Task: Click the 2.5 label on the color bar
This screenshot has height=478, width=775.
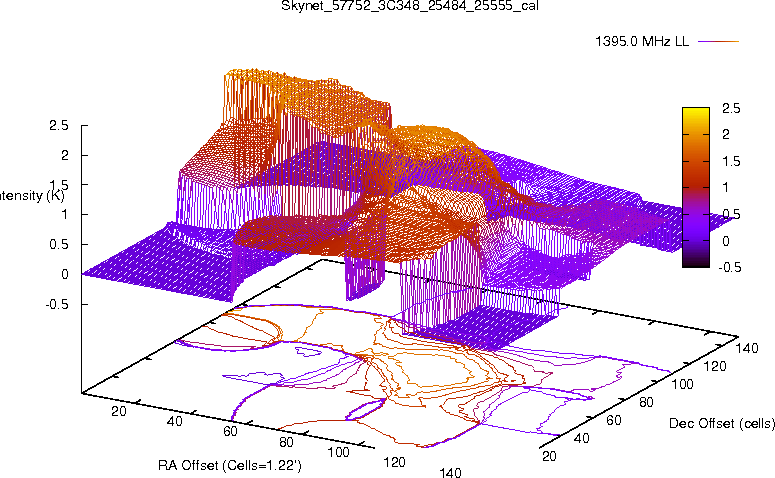Action: (x=731, y=108)
